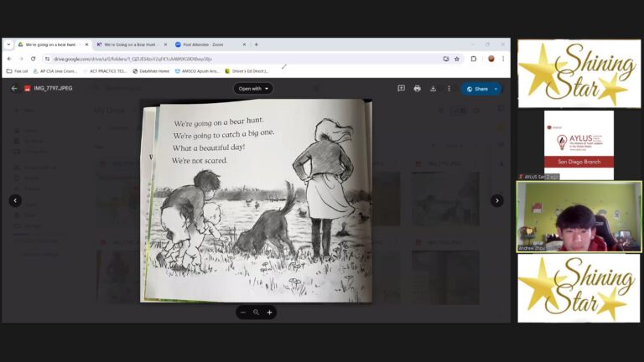Expand the arrow next to Share
Image resolution: width=644 pixels, height=362 pixels.
click(496, 89)
